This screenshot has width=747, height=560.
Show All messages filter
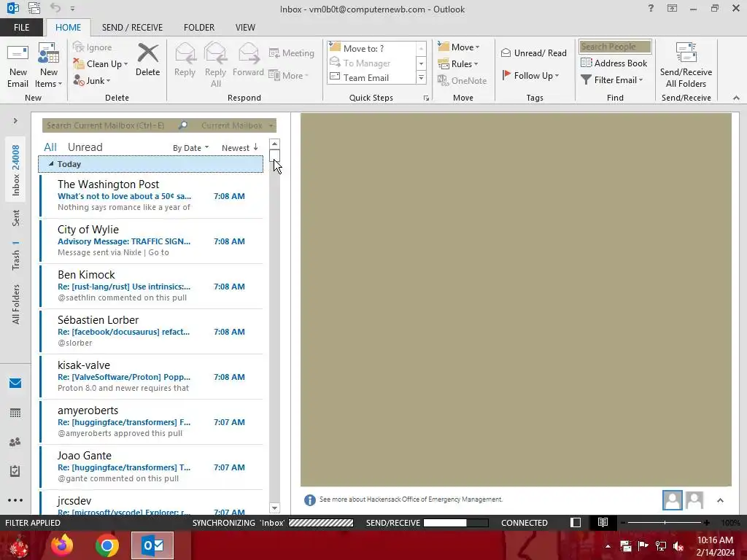50,147
